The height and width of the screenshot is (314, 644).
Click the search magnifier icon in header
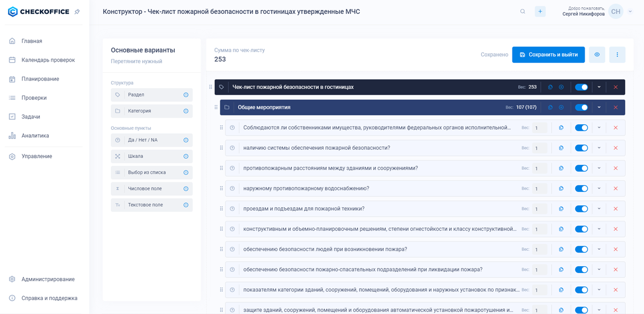click(522, 12)
